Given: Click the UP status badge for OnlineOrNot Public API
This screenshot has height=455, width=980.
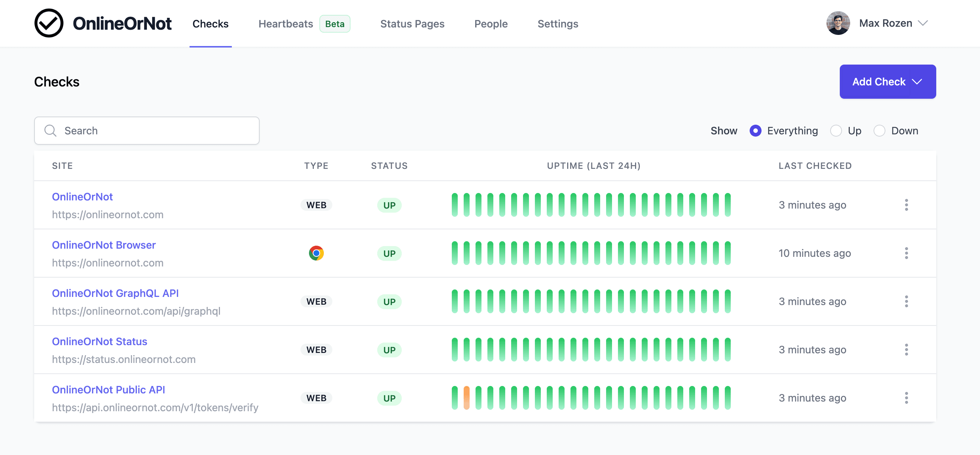Looking at the screenshot, I should click(x=389, y=398).
